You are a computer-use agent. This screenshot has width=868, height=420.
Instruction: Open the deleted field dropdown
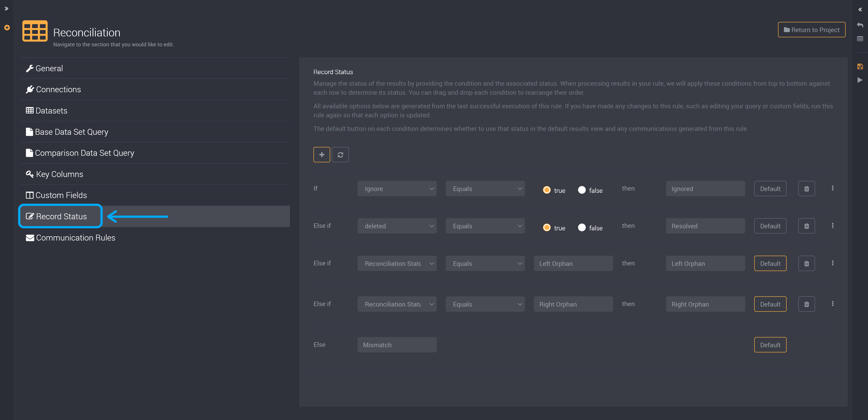[x=397, y=226]
